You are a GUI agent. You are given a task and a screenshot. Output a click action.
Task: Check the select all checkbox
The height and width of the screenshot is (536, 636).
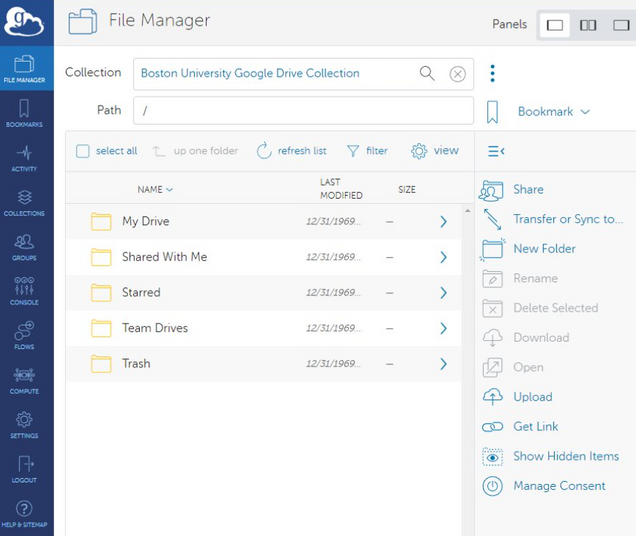coord(83,151)
